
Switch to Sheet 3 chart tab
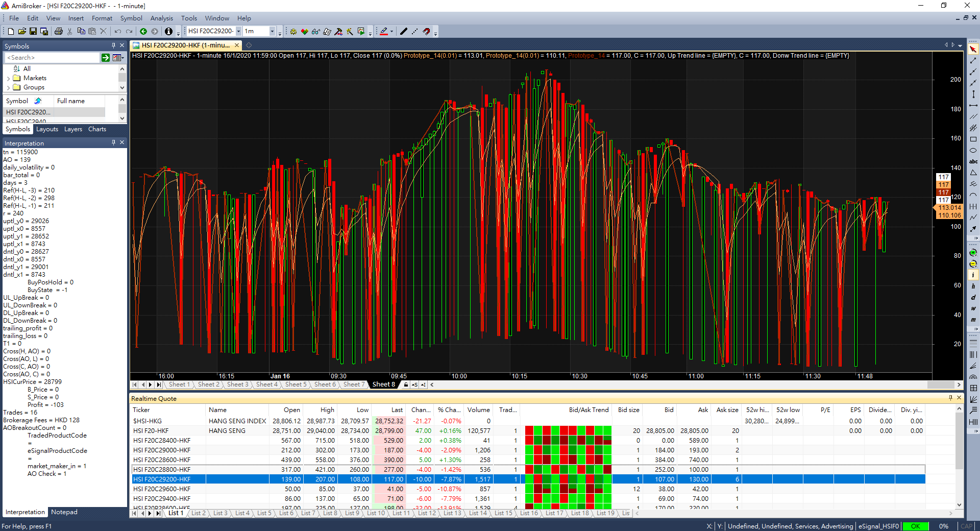coord(237,384)
